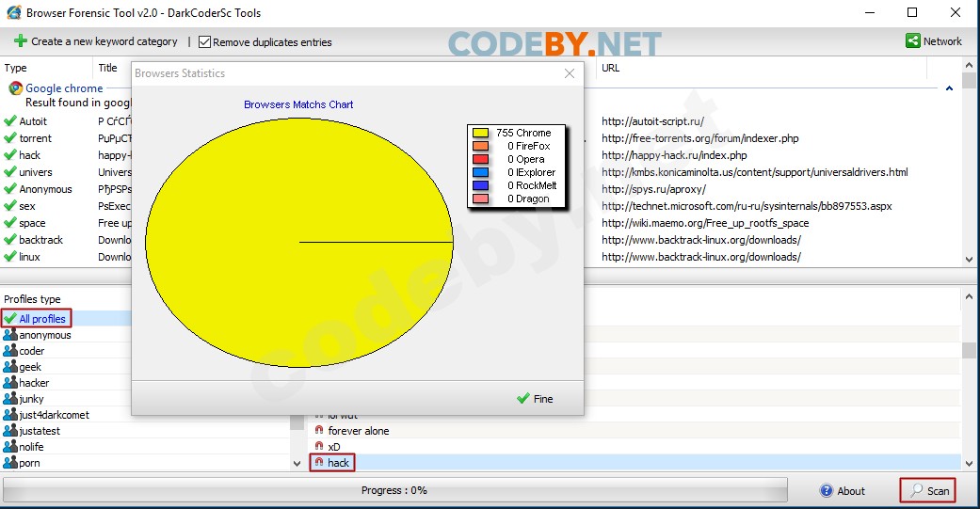This screenshot has width=980, height=509.
Task: Click the yellow Chrome legend swatch
Action: tap(481, 133)
